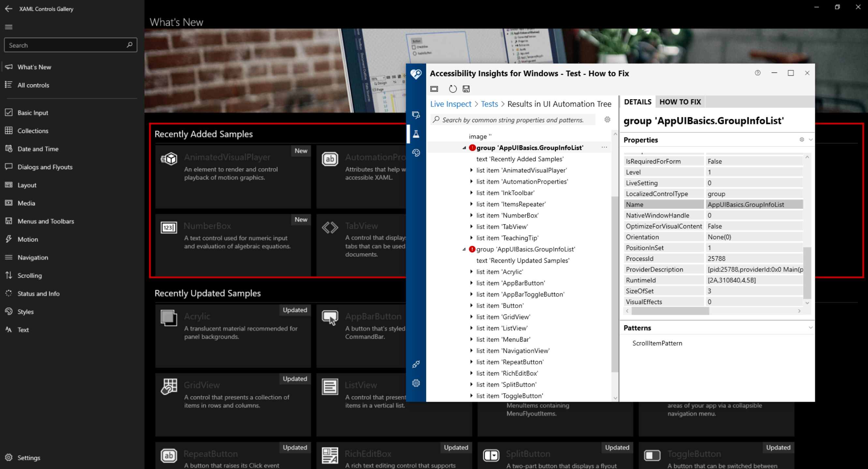Open the Live Inspect breadcrumb link
This screenshot has width=868, height=469.
click(x=451, y=104)
